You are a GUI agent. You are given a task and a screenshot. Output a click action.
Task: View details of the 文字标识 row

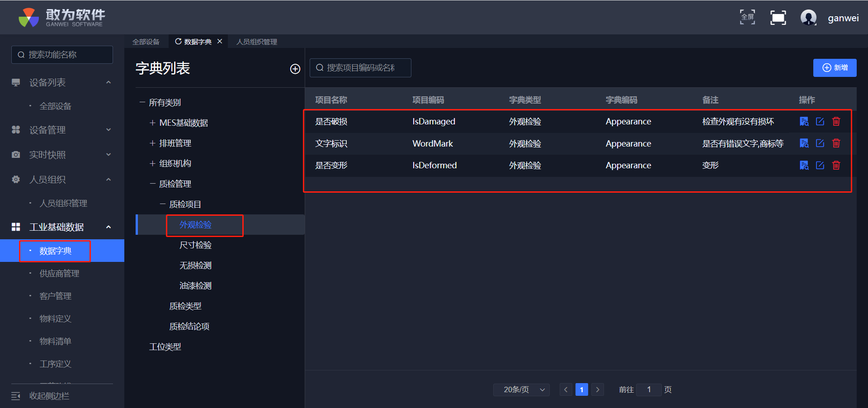[804, 143]
